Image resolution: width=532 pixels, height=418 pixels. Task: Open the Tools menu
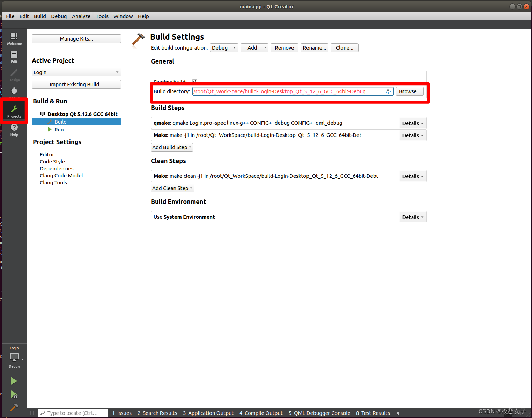(102, 16)
